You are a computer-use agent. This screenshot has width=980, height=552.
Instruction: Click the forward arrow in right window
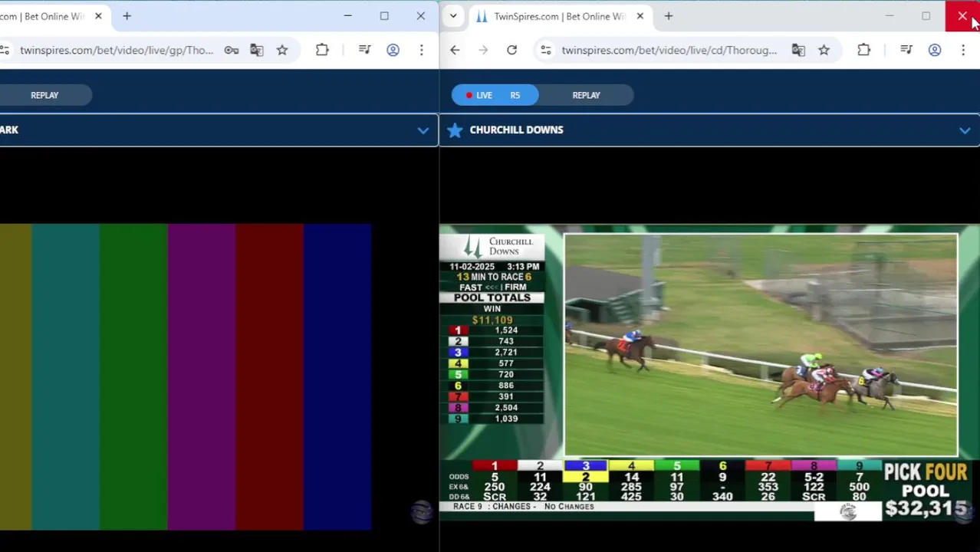pyautogui.click(x=483, y=50)
